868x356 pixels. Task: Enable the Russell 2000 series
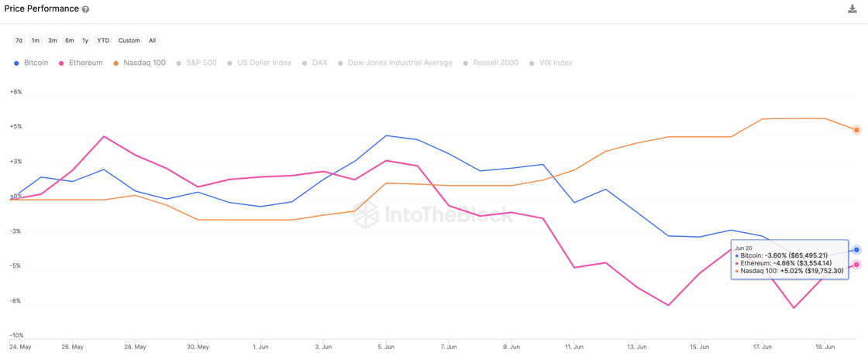(x=491, y=63)
